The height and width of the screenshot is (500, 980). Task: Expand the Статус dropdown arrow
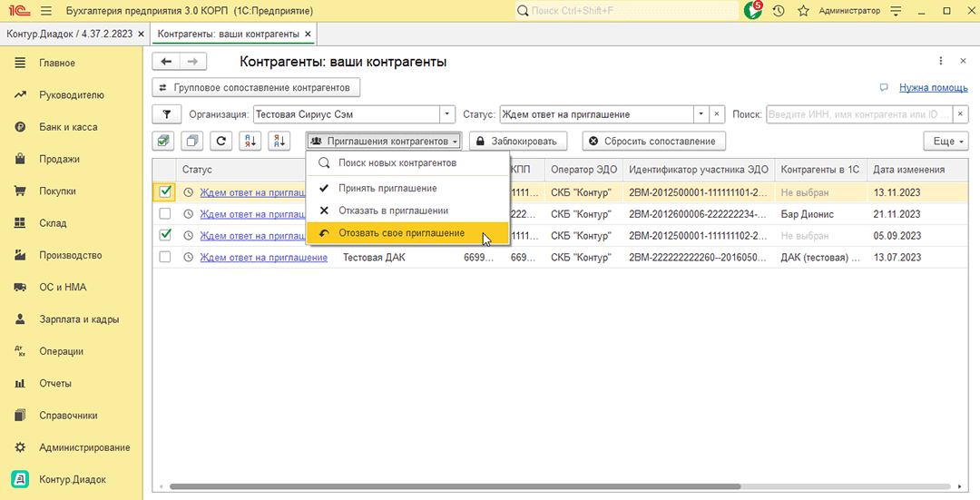(701, 114)
